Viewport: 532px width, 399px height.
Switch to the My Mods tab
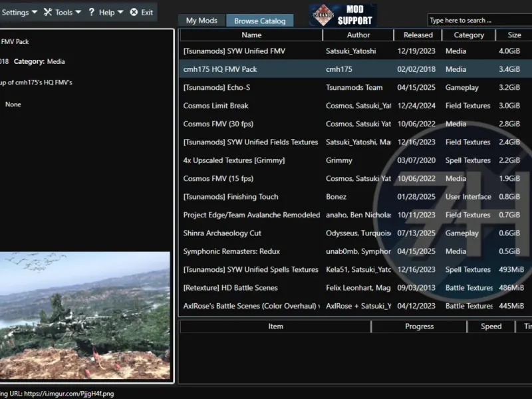tap(201, 21)
